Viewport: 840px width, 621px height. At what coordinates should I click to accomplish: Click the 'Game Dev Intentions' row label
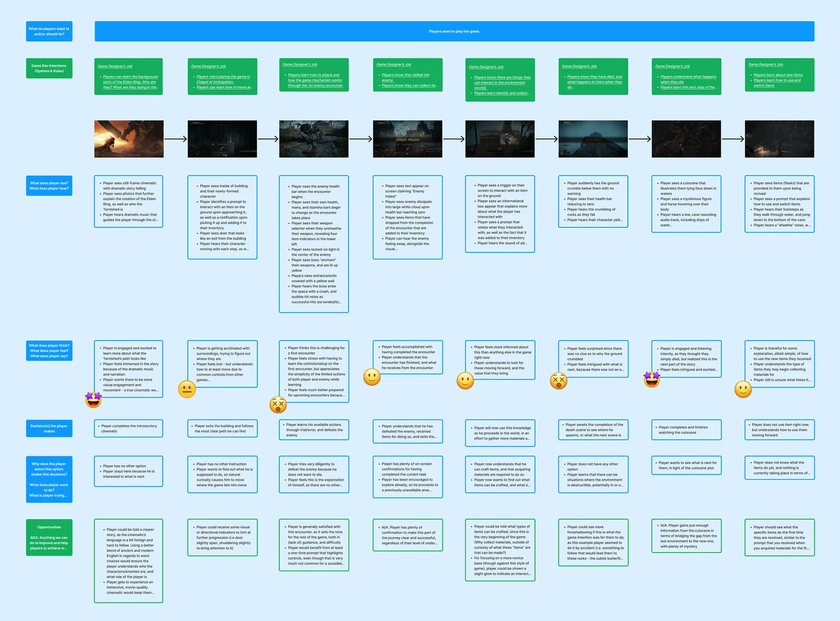(49, 68)
